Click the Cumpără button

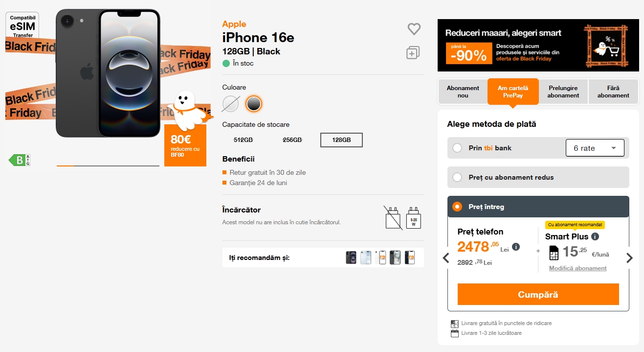click(538, 294)
